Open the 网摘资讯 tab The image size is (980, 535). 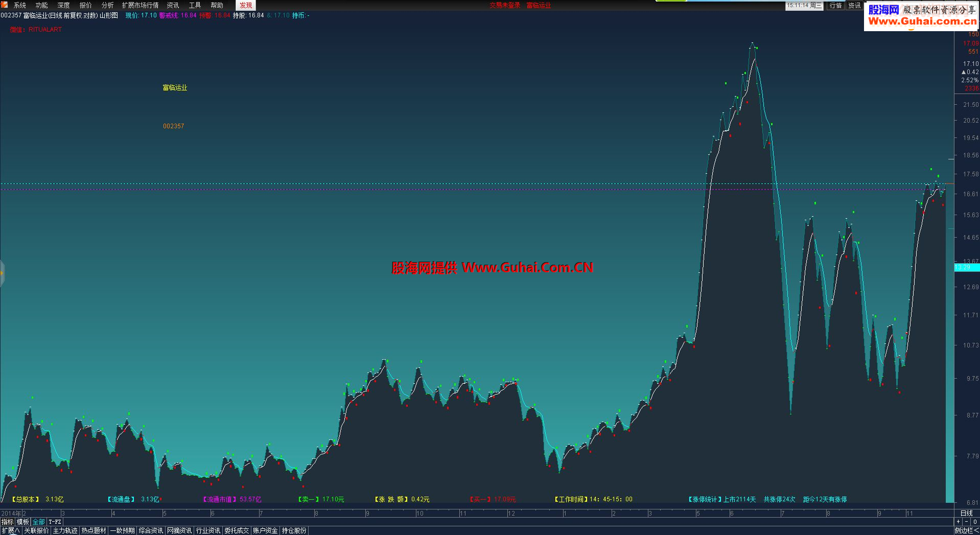(180, 530)
